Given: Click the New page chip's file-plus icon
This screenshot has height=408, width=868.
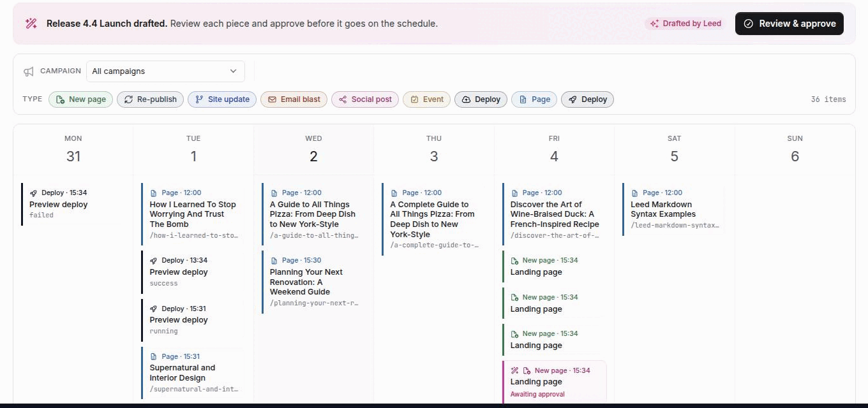Looking at the screenshot, I should point(61,99).
